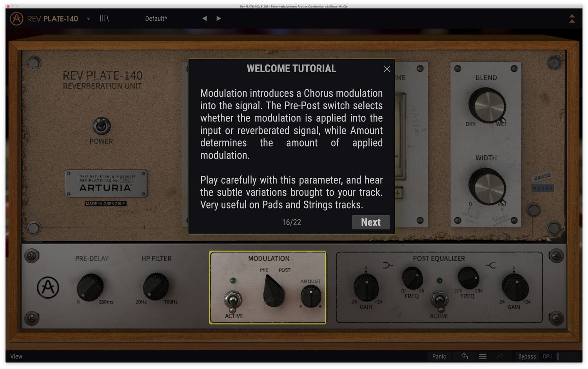Click the Panic button

[439, 356]
